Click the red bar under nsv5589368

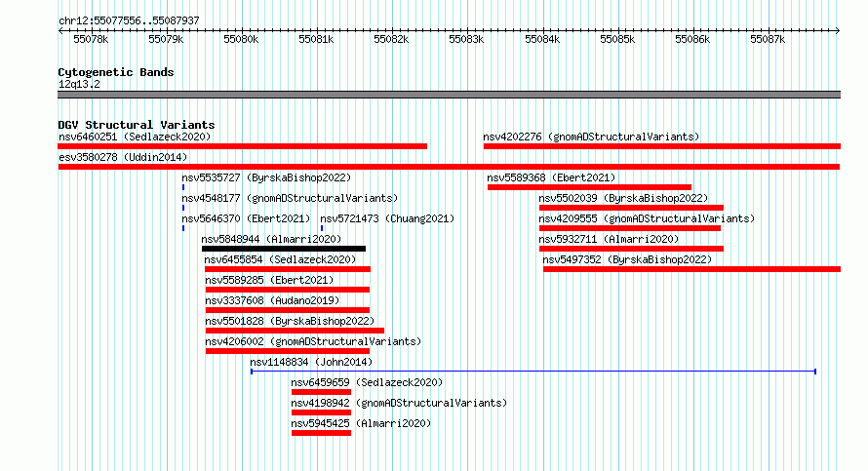(x=589, y=187)
